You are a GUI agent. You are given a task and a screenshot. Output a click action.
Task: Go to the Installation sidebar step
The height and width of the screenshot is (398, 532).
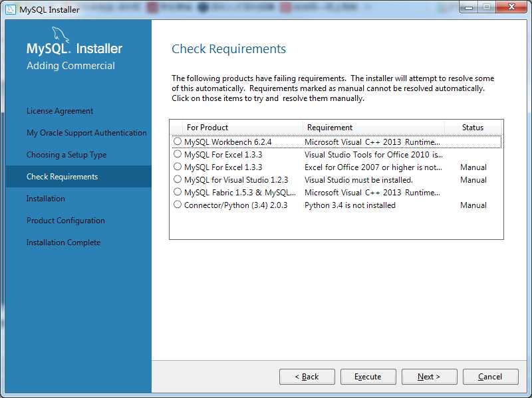[46, 199]
